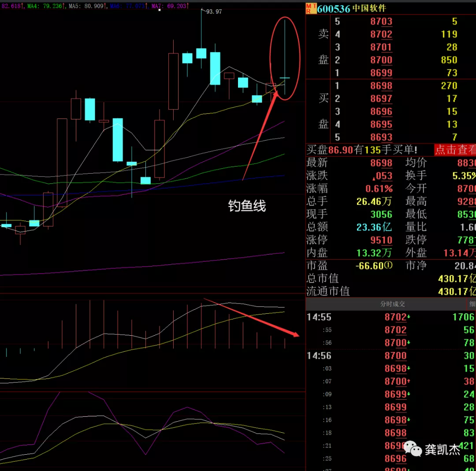The width and height of the screenshot is (476, 471).
Task: Click the tall candlestick under 93.97
Action: pos(201,40)
